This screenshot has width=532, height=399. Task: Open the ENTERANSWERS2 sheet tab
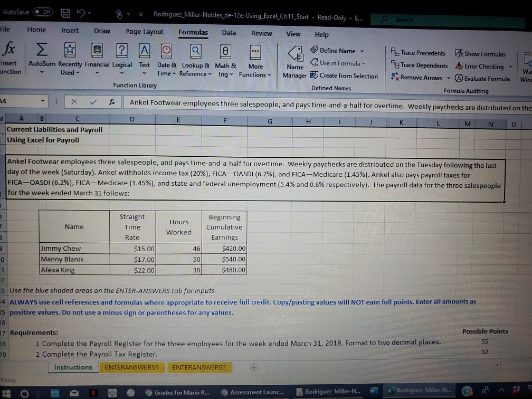tap(199, 367)
